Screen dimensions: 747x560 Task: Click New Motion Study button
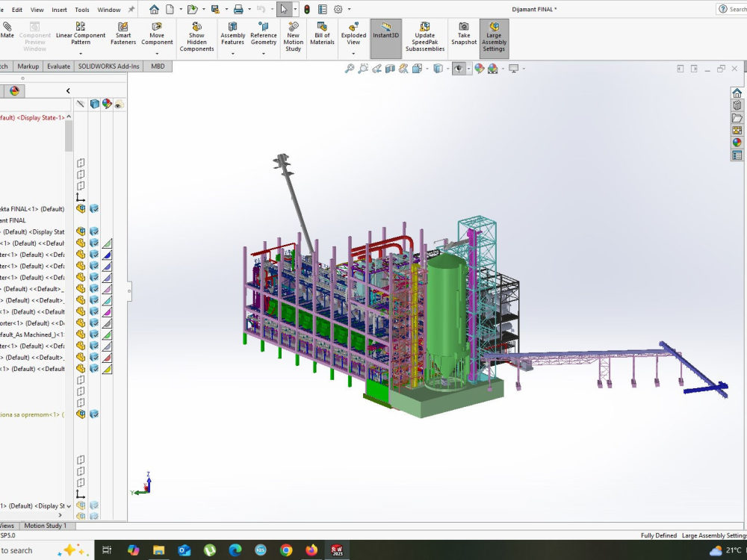pos(294,37)
